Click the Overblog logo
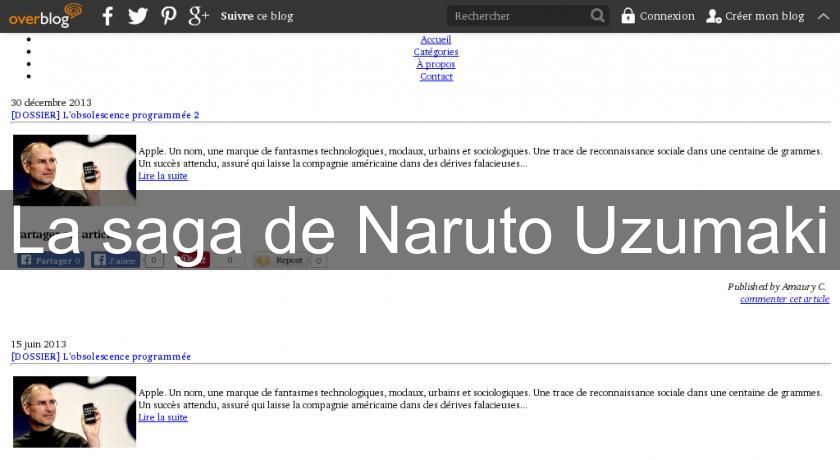The image size is (840, 460). (x=46, y=16)
